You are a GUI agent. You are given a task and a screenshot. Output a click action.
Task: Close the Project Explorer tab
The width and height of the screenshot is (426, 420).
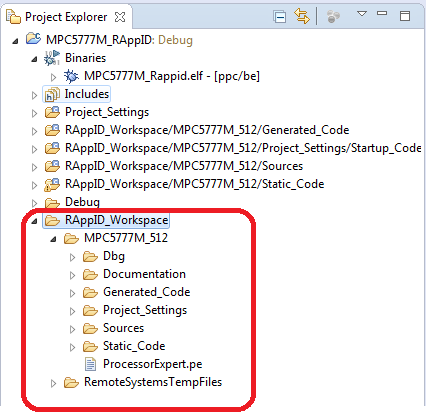[x=120, y=17]
